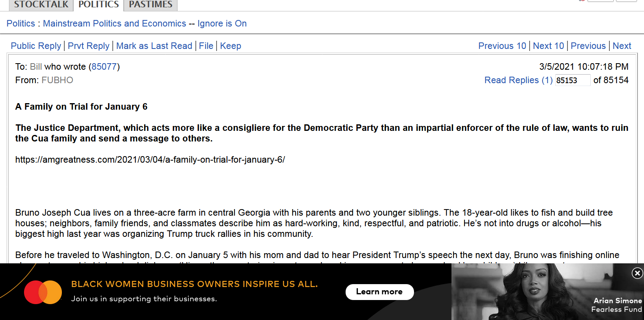Click the File link

(x=206, y=46)
